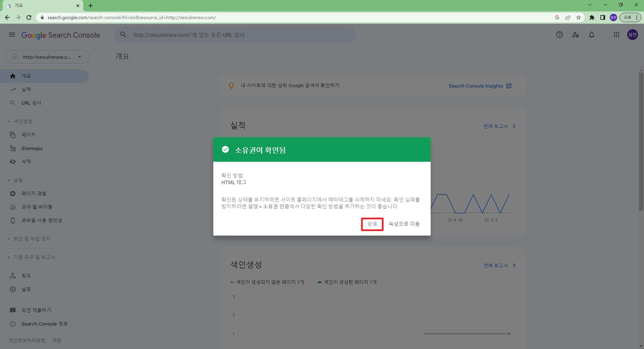Image resolution: width=644 pixels, height=349 pixels.
Task: Select Sitemaps in the sidebar
Action: pos(32,148)
